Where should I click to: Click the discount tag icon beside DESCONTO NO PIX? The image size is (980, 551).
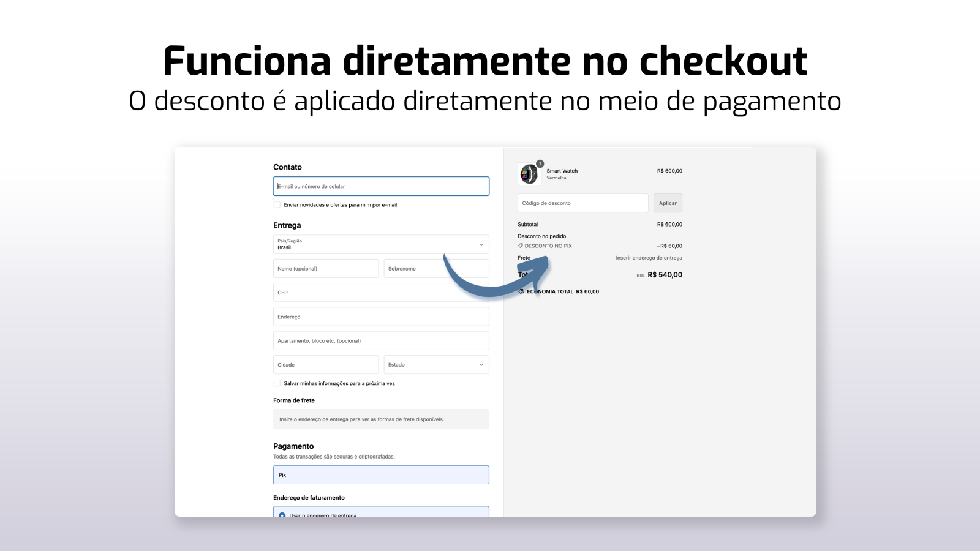[x=521, y=246]
